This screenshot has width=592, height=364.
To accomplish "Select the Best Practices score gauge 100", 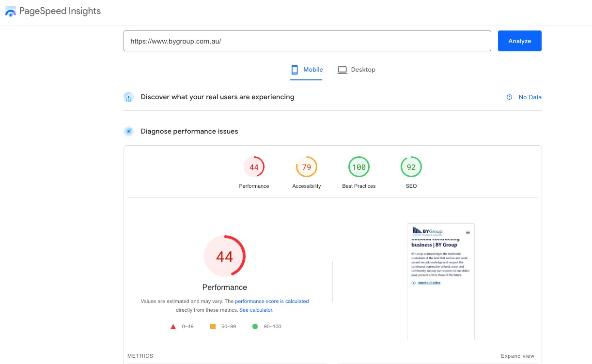I will pyautogui.click(x=359, y=167).
